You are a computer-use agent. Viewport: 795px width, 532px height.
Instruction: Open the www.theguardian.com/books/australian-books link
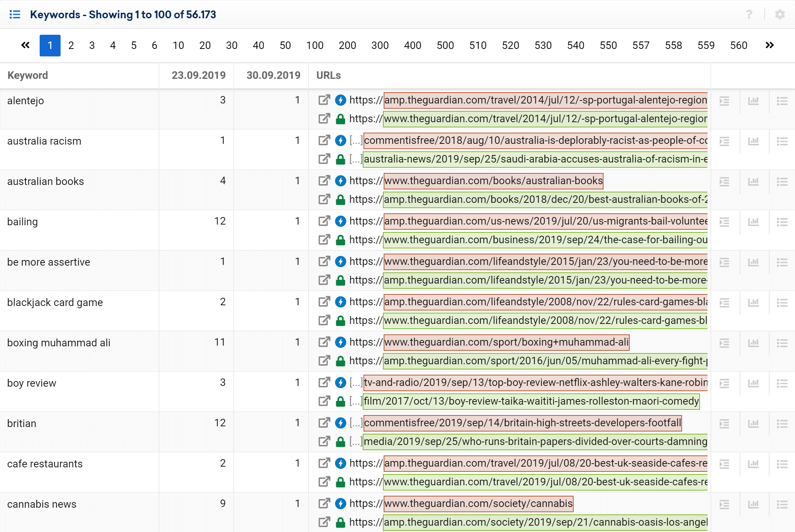493,181
